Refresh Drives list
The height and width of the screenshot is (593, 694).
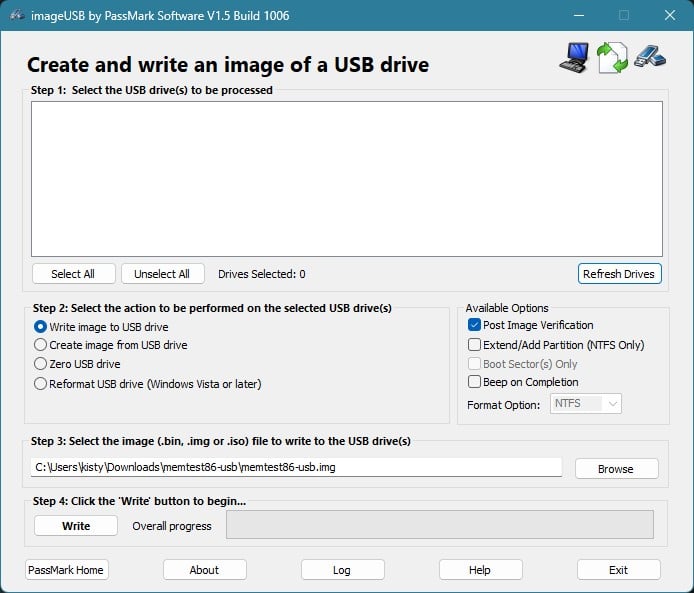(x=619, y=274)
